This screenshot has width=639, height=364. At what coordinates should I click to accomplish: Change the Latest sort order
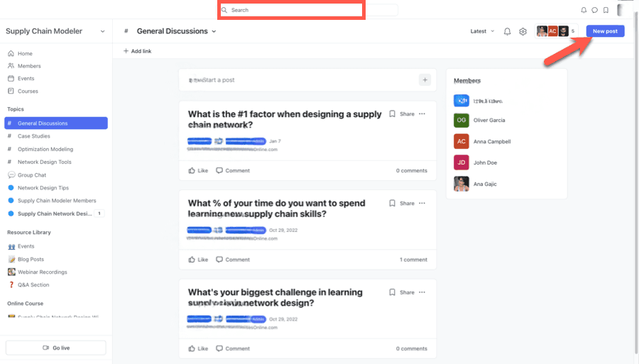[481, 31]
